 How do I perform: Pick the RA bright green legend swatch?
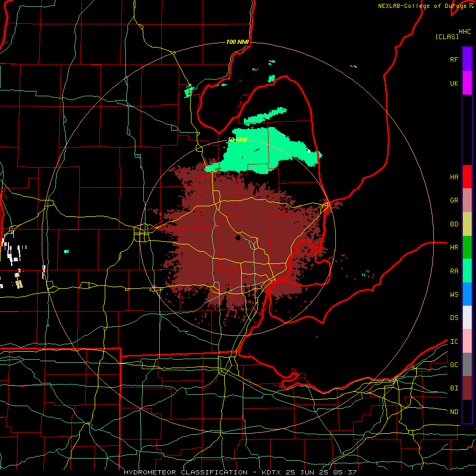click(x=467, y=271)
